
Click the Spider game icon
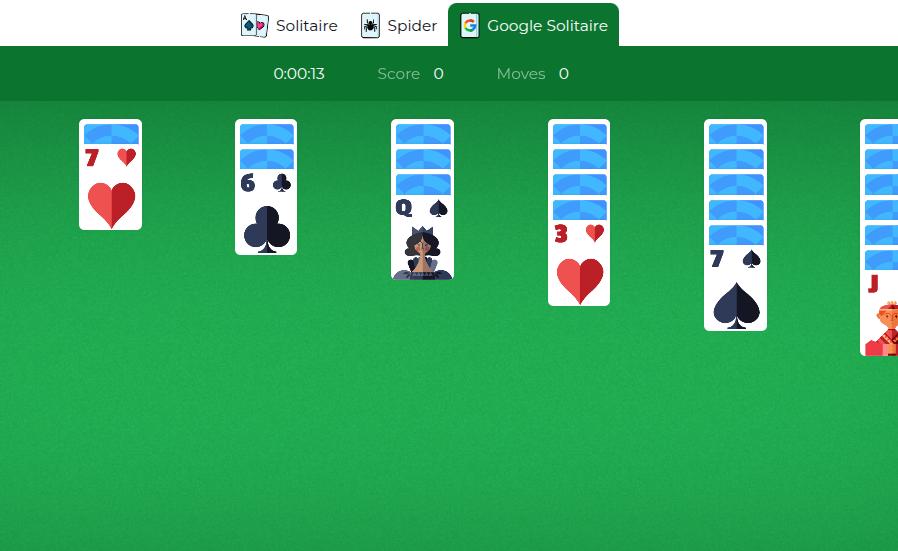(370, 25)
